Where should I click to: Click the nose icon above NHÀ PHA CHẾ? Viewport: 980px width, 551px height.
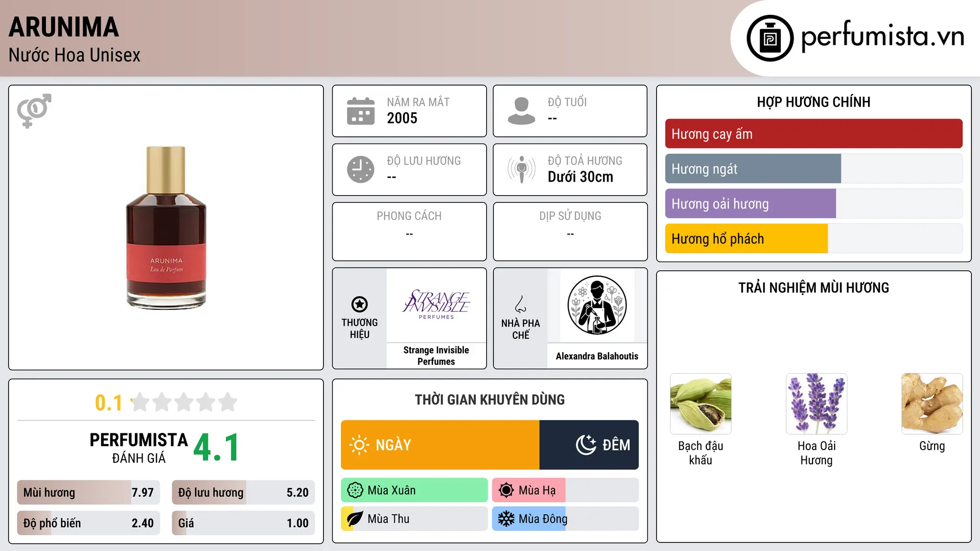pos(521,304)
